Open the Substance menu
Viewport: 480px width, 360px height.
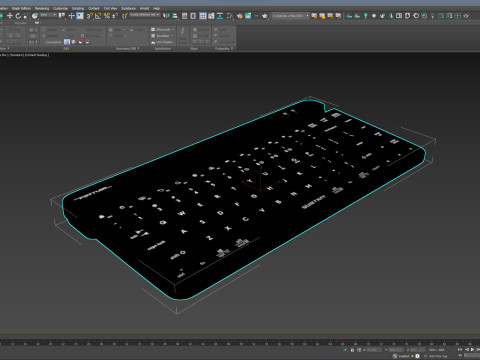128,8
